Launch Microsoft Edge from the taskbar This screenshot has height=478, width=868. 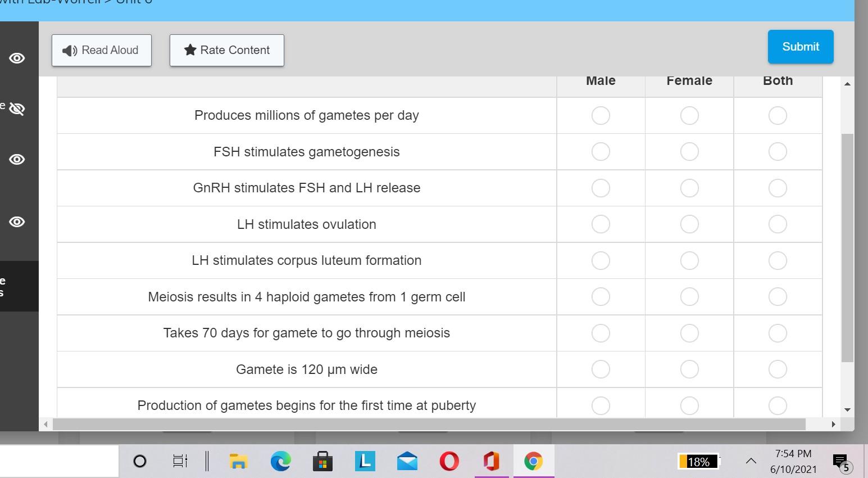(280, 461)
